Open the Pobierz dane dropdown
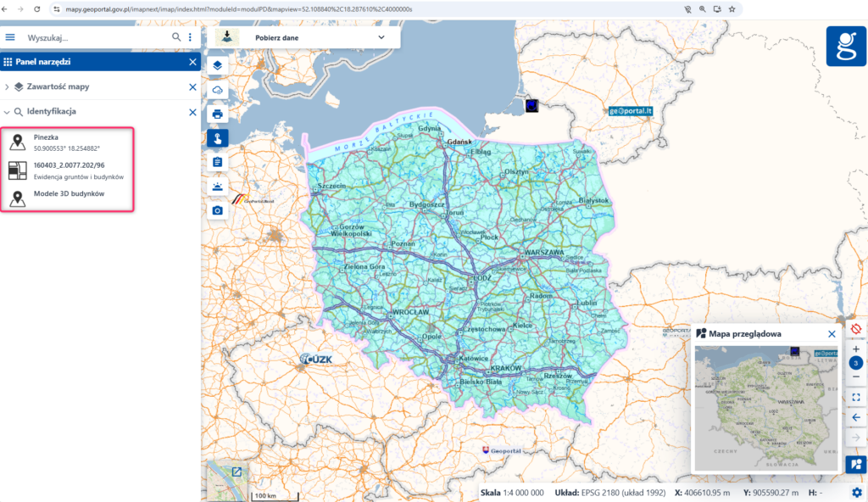The image size is (868, 502). coord(381,37)
